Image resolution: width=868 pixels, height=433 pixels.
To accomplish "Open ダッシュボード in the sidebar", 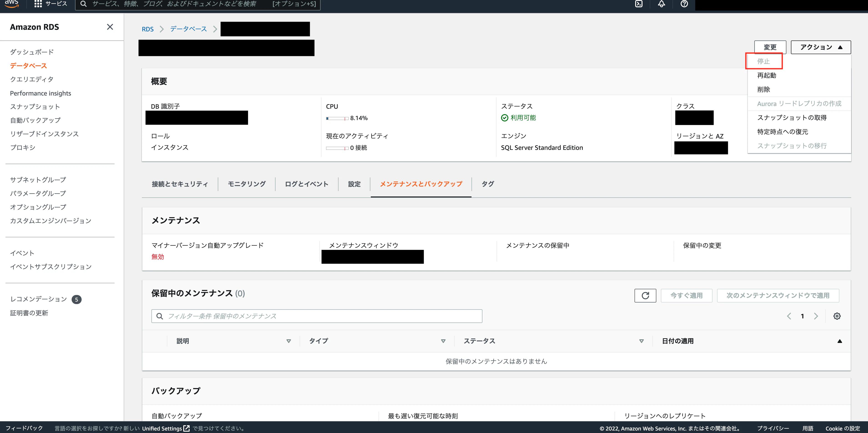I will (32, 52).
